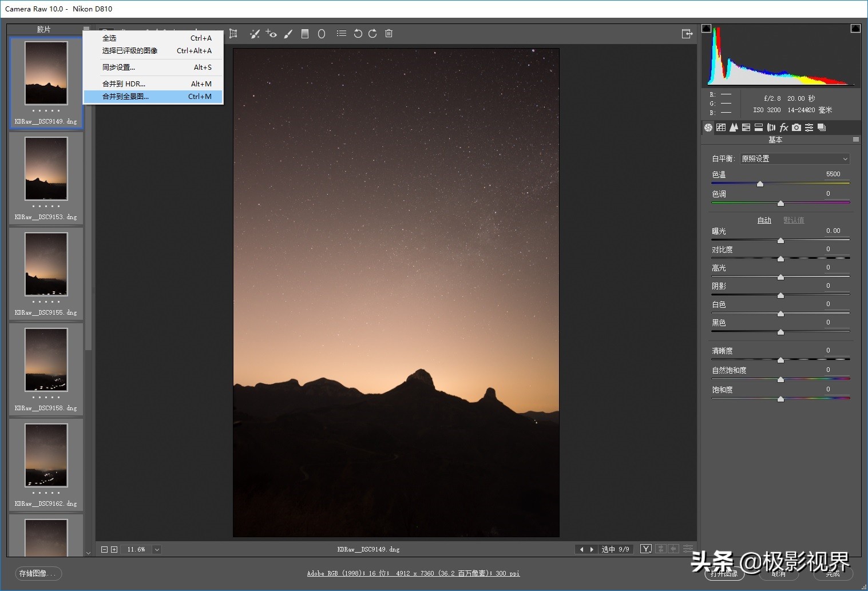Screen dimensions: 868x591
Task: Click the 存储图像 save button
Action: tap(38, 573)
